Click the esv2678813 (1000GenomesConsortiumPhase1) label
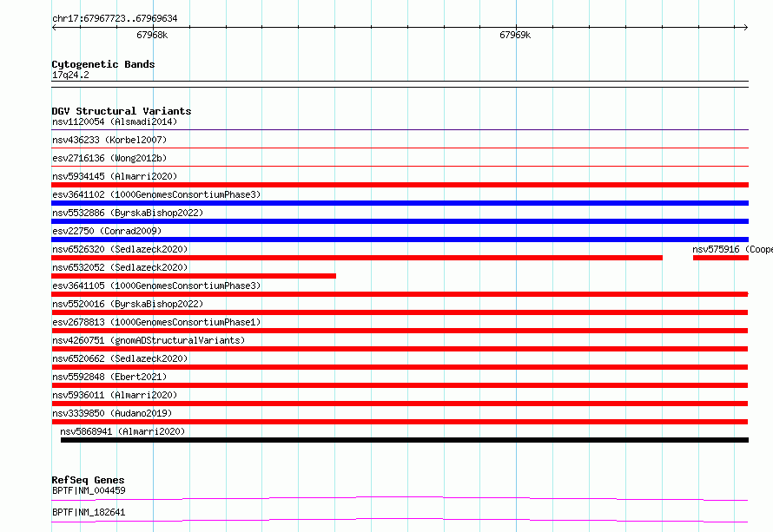773x532 pixels. click(x=156, y=322)
